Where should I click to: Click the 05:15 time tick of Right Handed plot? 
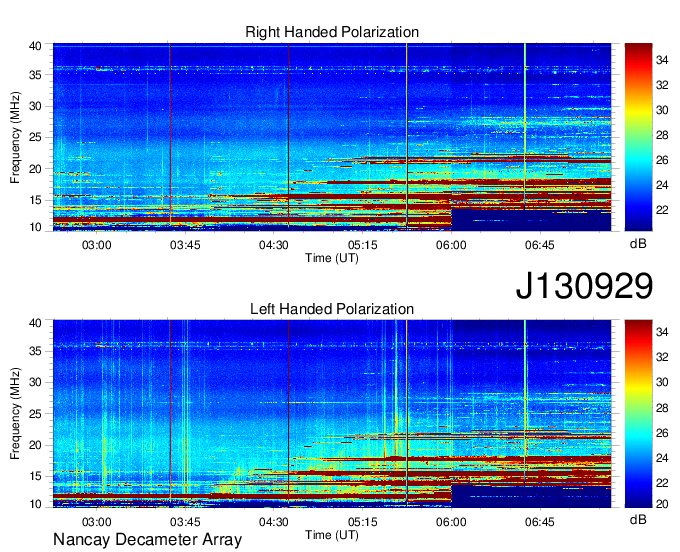363,245
